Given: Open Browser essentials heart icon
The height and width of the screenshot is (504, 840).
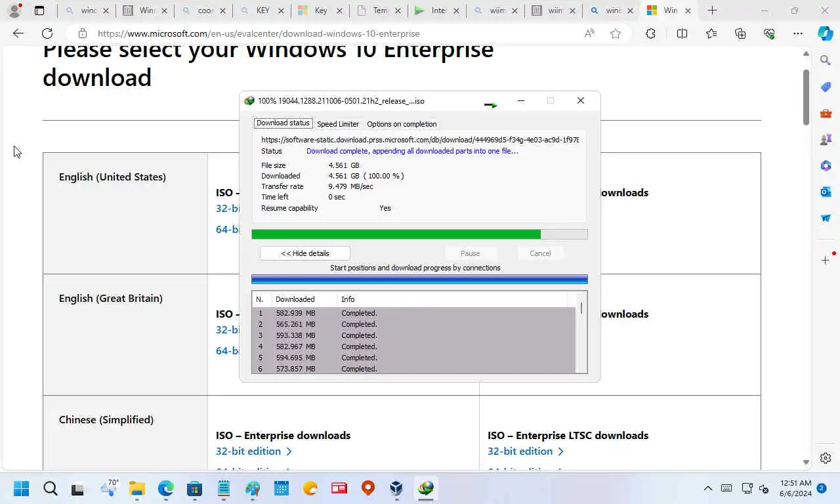Looking at the screenshot, I should click(x=769, y=33).
